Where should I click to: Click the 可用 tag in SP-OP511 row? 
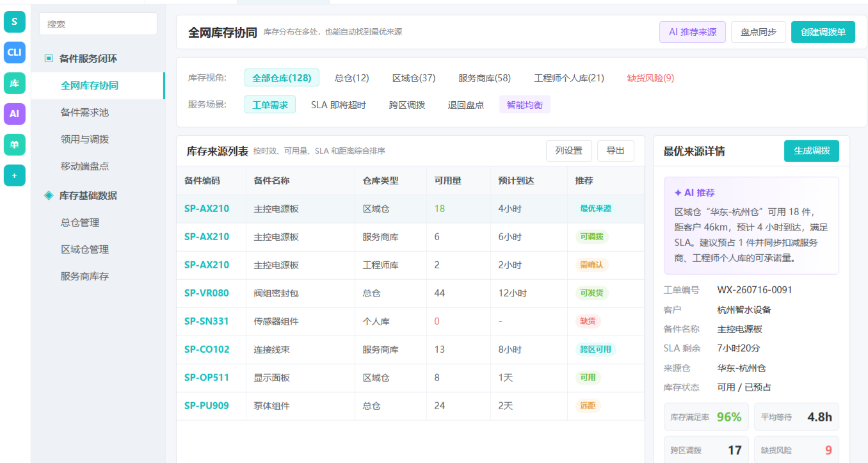(x=588, y=378)
